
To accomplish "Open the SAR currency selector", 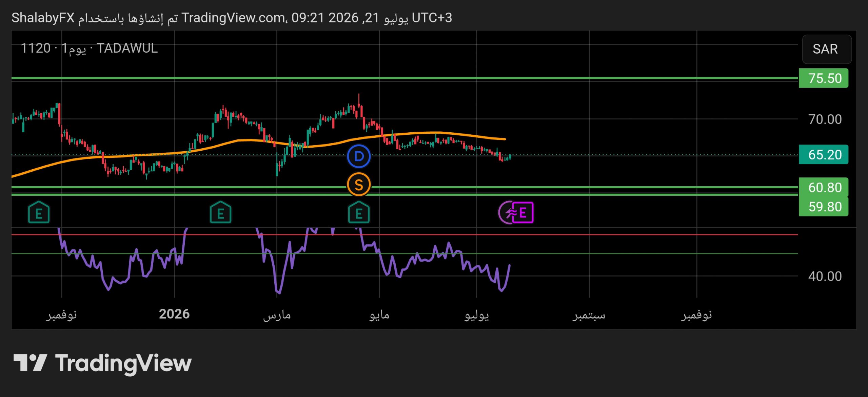I will coord(827,49).
